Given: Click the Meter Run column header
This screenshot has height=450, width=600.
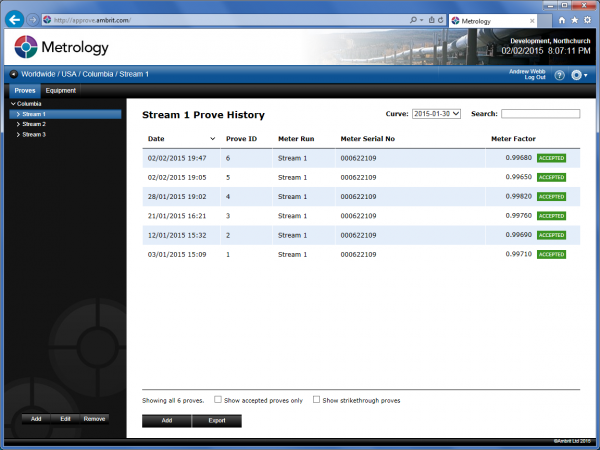Looking at the screenshot, I should pyautogui.click(x=296, y=139).
